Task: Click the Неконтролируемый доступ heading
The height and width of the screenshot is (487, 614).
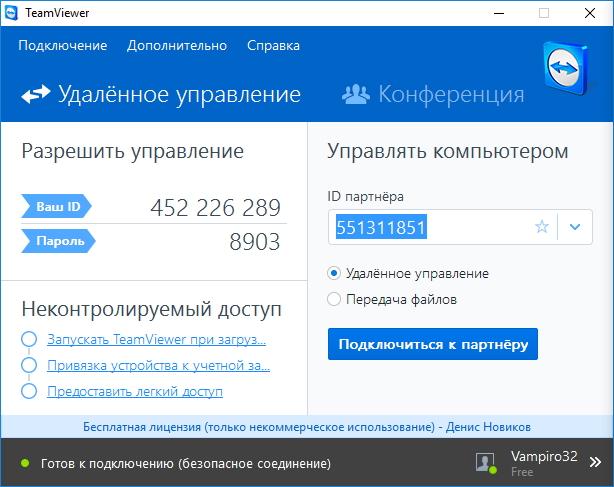Action: tap(152, 309)
